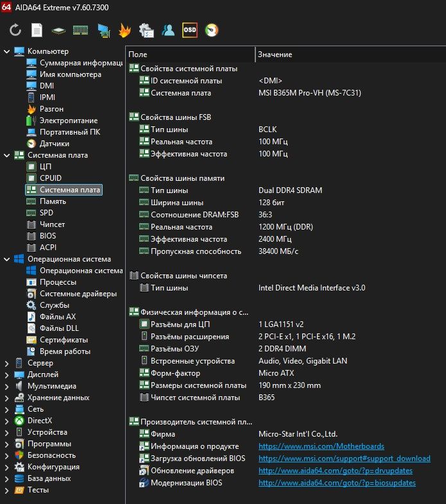This screenshot has width=446, height=504.
Task: Expand the Сервер tree node
Action: [x=7, y=364]
